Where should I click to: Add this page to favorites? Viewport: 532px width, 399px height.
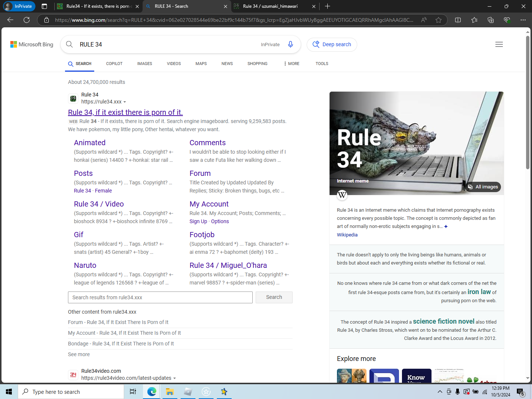(439, 20)
